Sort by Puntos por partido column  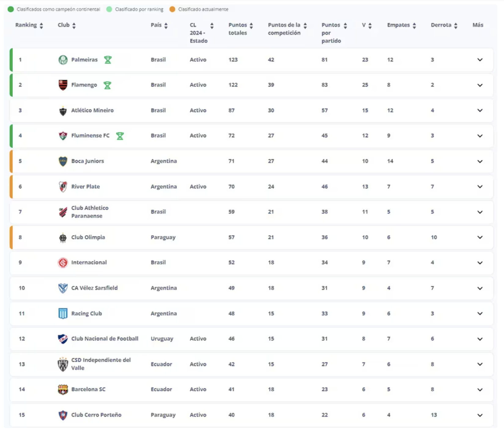[x=345, y=25]
